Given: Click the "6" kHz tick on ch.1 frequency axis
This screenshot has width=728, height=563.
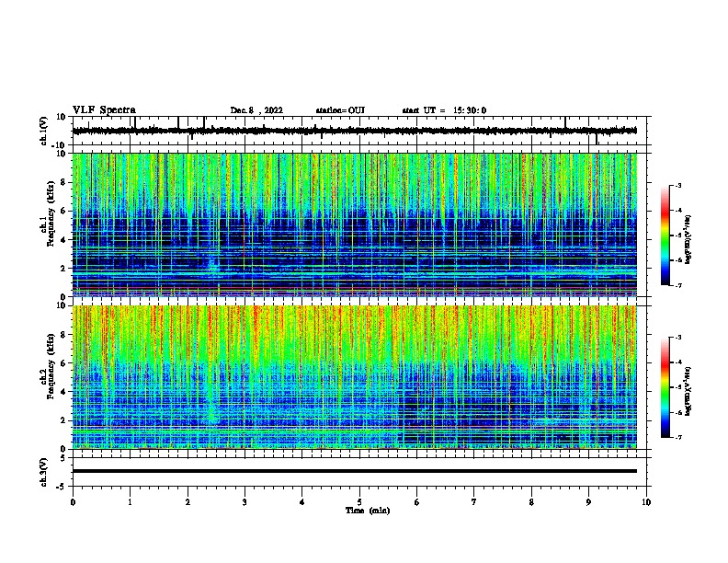Looking at the screenshot, I should click(64, 211).
